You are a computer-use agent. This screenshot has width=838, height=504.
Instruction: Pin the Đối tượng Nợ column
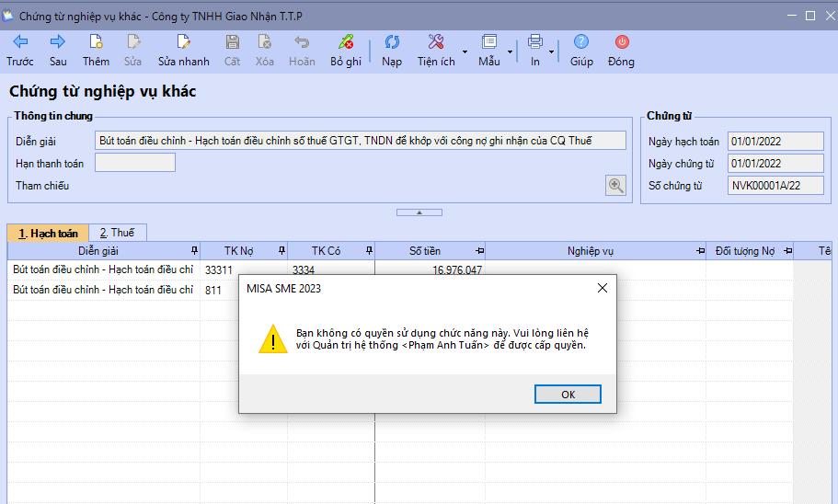tap(787, 251)
